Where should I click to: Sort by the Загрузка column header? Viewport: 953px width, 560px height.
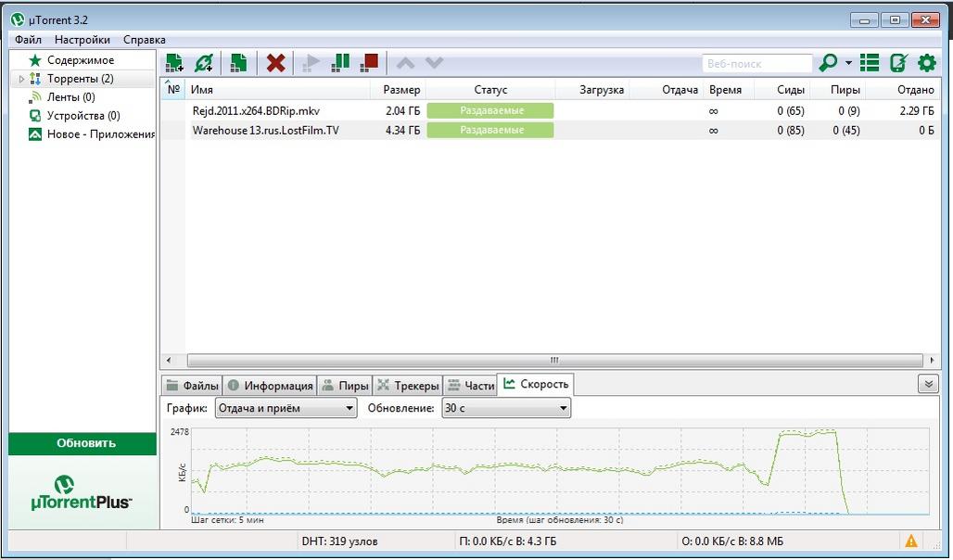coord(592,89)
